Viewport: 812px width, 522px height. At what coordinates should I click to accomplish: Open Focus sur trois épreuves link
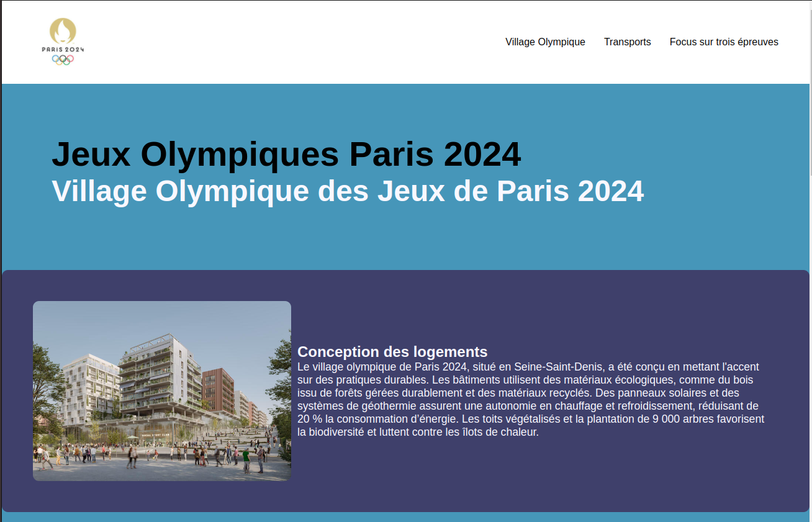(x=724, y=42)
